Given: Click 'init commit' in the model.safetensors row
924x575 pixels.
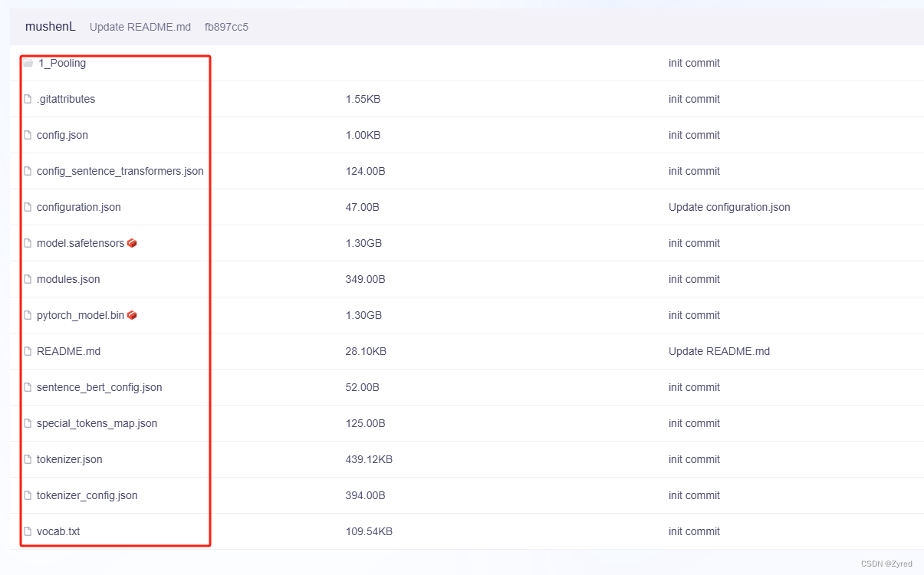Looking at the screenshot, I should [694, 243].
